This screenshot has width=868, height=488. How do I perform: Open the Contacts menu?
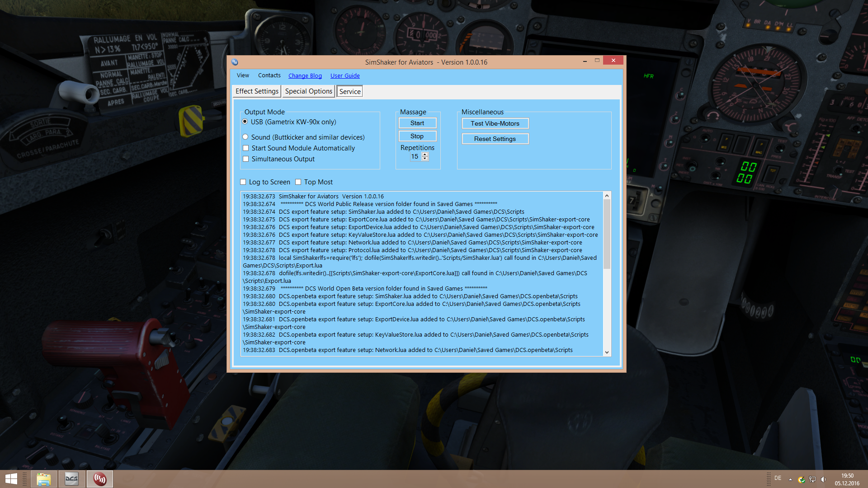click(269, 75)
